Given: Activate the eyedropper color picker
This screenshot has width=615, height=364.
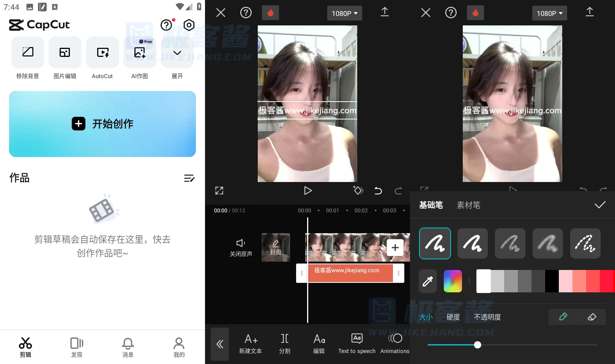Looking at the screenshot, I should click(x=428, y=281).
